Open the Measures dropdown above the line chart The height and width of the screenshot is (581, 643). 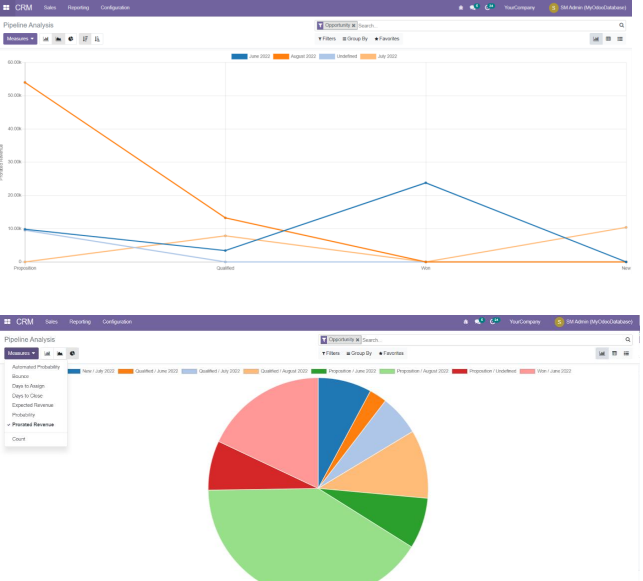20,39
